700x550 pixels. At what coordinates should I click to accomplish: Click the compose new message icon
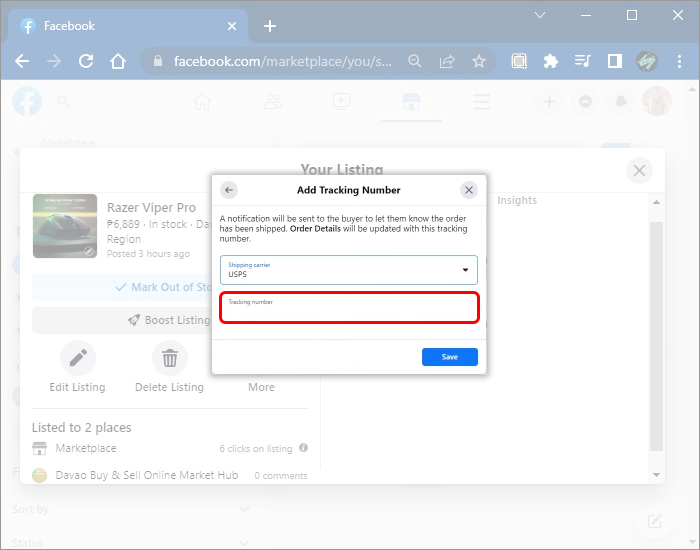(x=654, y=521)
